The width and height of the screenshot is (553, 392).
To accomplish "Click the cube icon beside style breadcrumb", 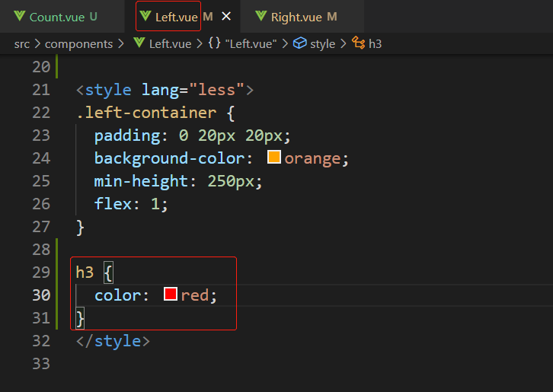I will (x=300, y=43).
